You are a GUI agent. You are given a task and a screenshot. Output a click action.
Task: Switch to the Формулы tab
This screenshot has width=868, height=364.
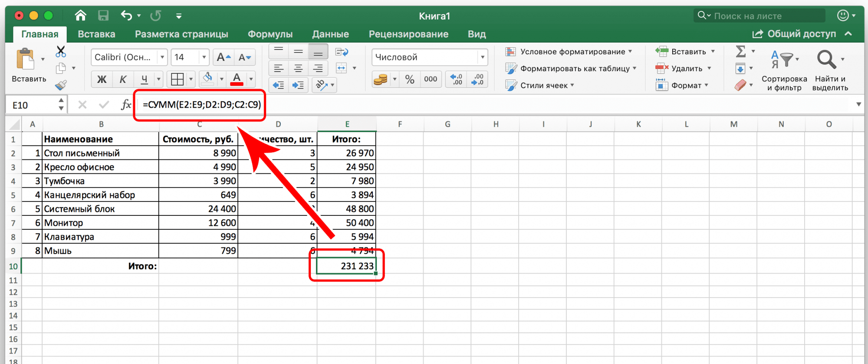point(270,34)
